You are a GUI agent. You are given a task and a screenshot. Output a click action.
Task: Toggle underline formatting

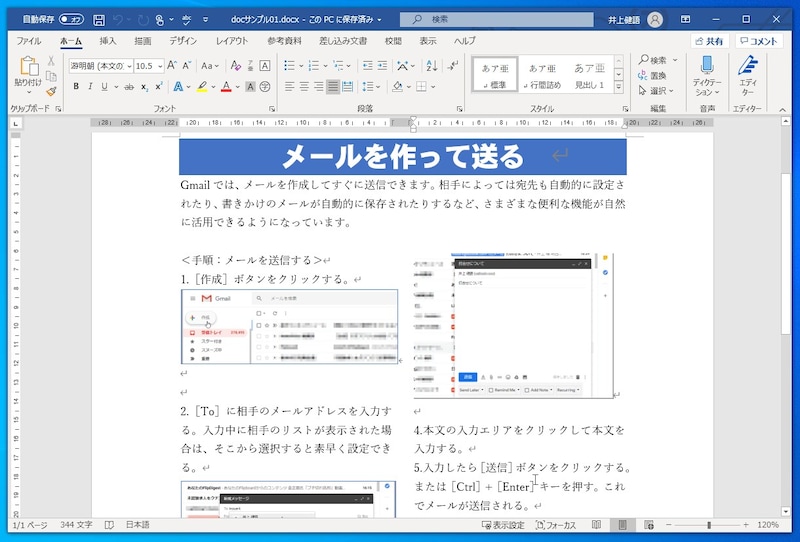tap(105, 87)
